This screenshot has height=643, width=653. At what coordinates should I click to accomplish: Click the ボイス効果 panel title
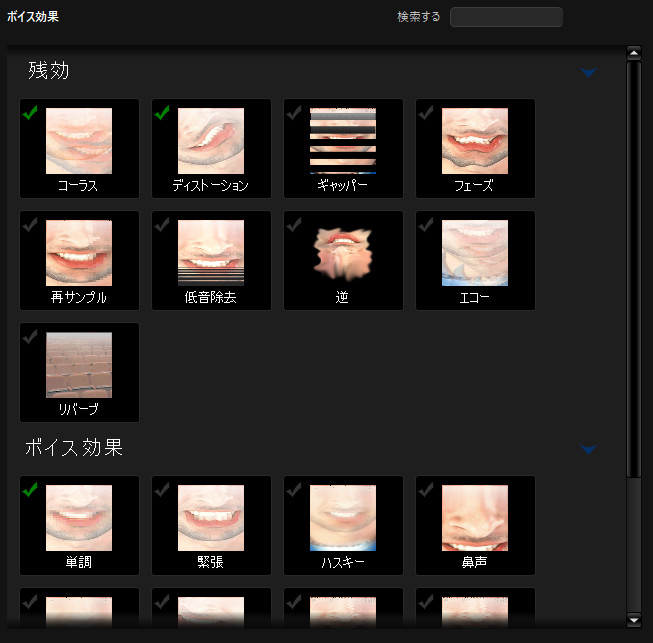pyautogui.click(x=33, y=17)
